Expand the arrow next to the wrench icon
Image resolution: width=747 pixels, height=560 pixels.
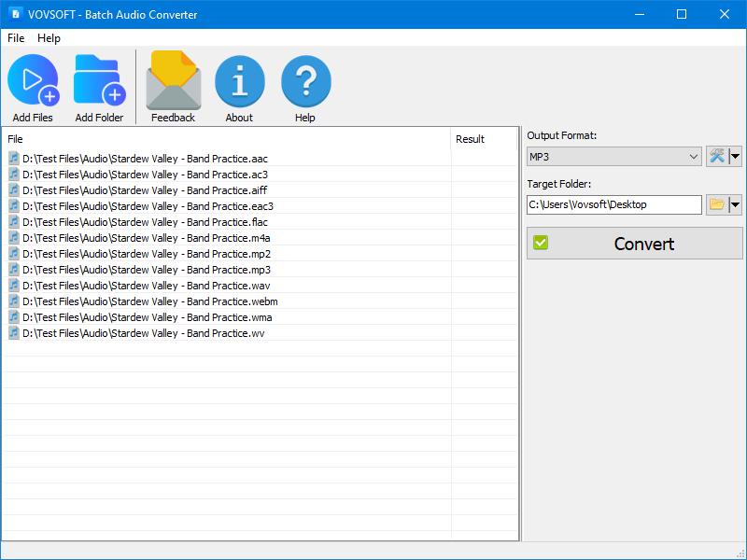(x=734, y=156)
